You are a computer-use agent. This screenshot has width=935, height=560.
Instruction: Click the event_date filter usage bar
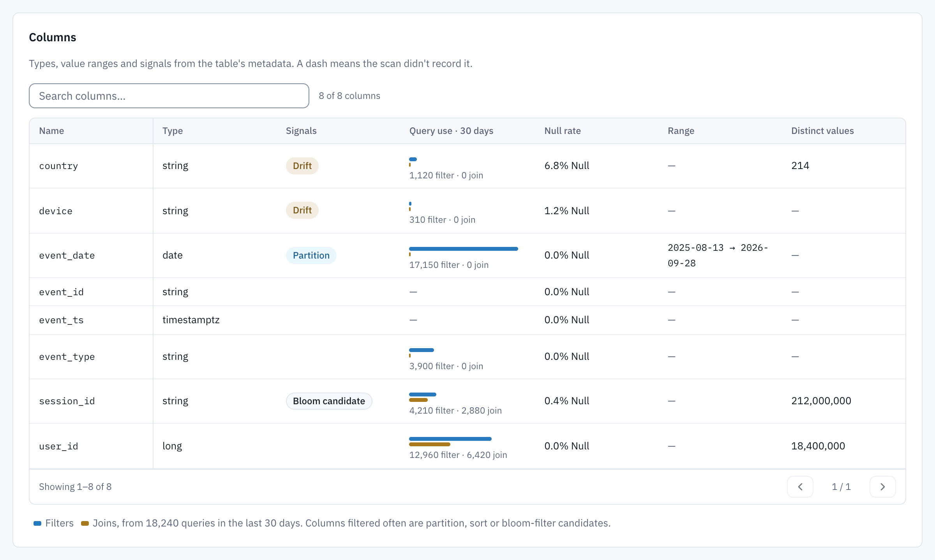tap(464, 249)
